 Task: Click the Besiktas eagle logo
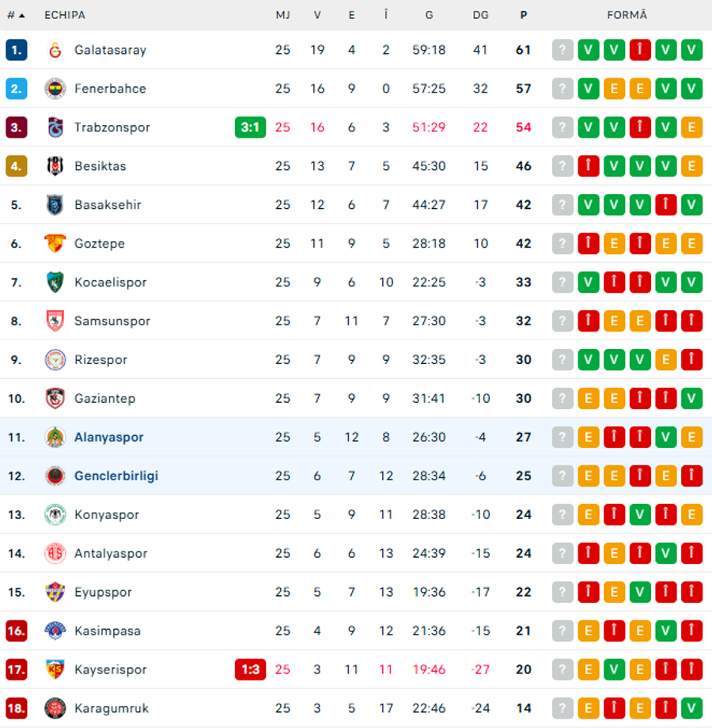point(55,165)
